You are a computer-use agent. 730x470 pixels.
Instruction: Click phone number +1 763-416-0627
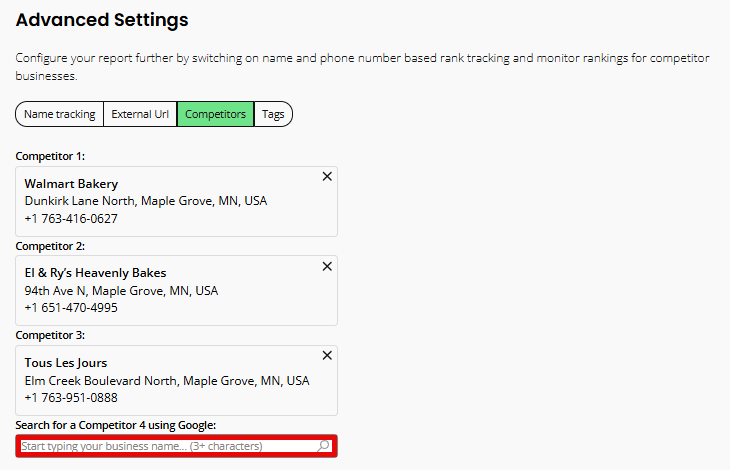point(71,219)
